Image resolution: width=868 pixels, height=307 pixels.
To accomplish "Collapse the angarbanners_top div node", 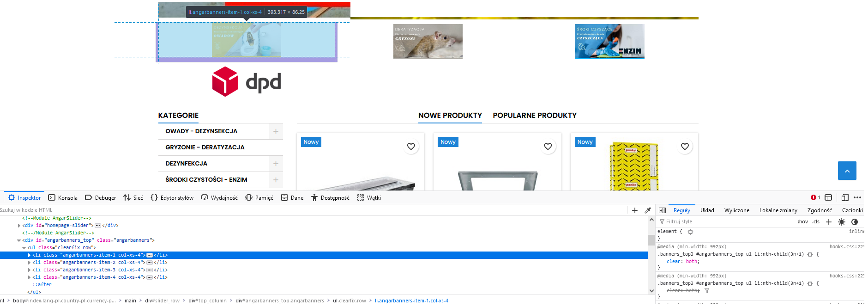I will click(x=19, y=240).
